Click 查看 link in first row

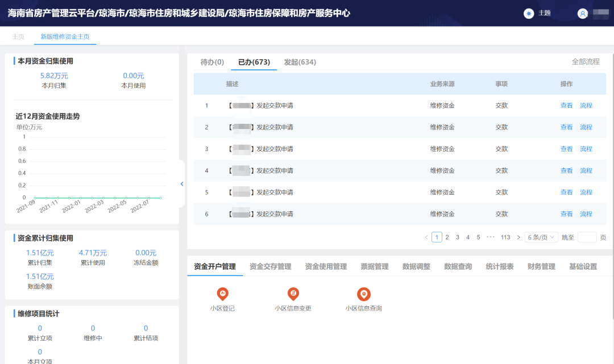point(566,106)
